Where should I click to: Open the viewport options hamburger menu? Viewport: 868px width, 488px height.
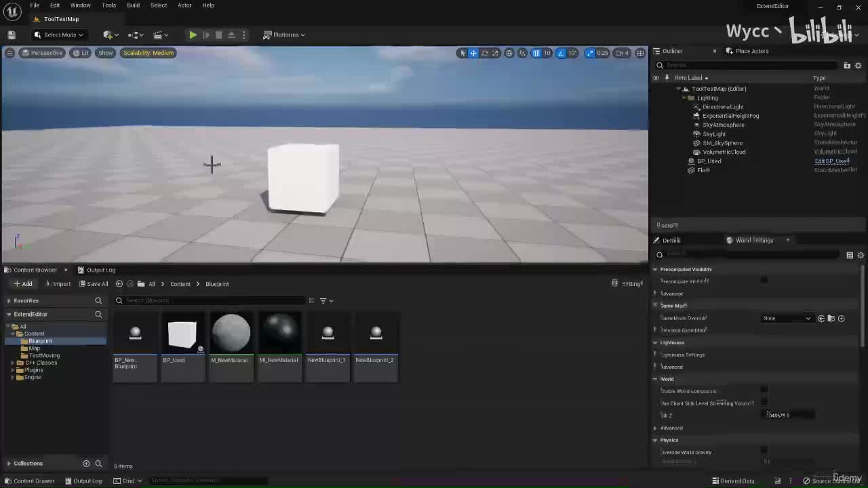click(x=9, y=53)
